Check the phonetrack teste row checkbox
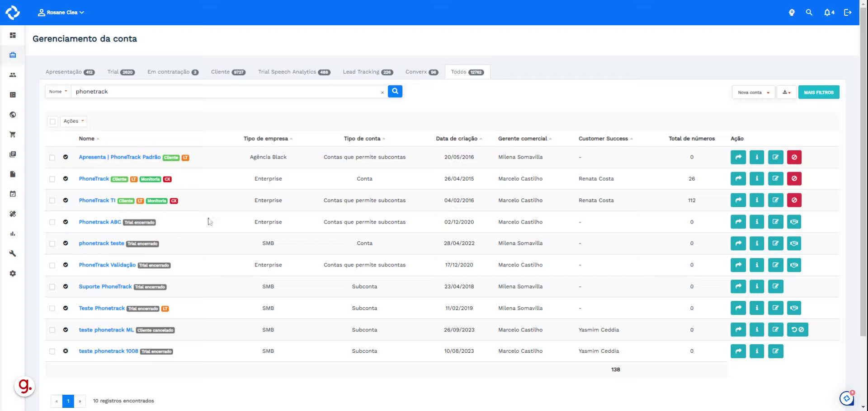Image resolution: width=868 pixels, height=411 pixels. tap(52, 244)
